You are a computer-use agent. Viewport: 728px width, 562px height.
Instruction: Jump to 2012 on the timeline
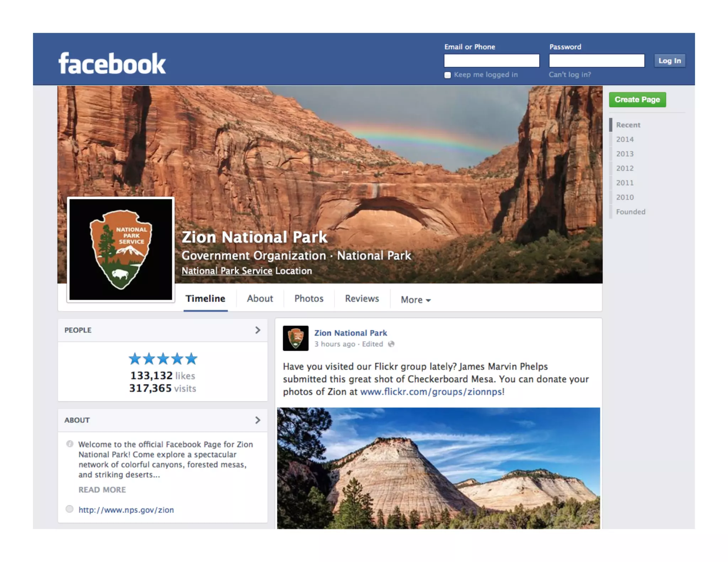pyautogui.click(x=625, y=168)
